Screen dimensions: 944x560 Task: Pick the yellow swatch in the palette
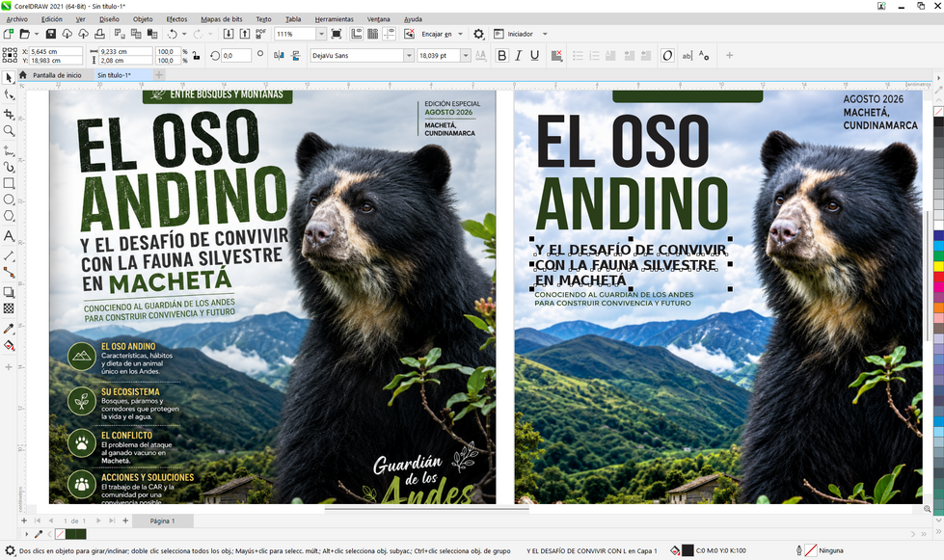pyautogui.click(x=938, y=266)
